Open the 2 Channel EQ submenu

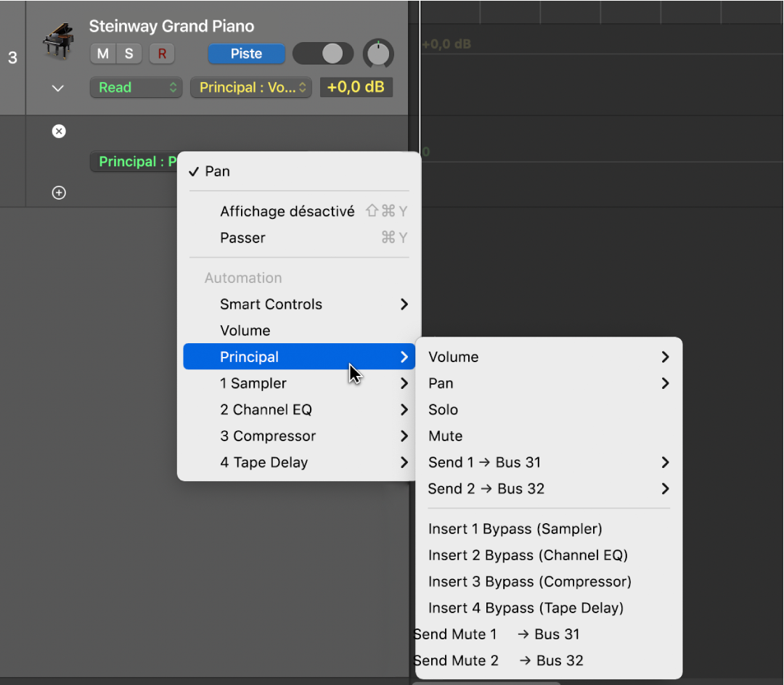299,410
